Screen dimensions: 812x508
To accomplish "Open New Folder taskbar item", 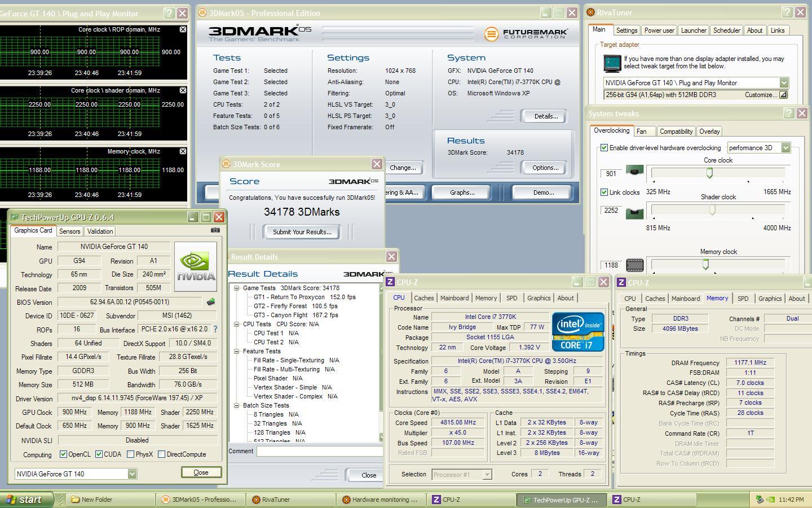I will pyautogui.click(x=111, y=500).
